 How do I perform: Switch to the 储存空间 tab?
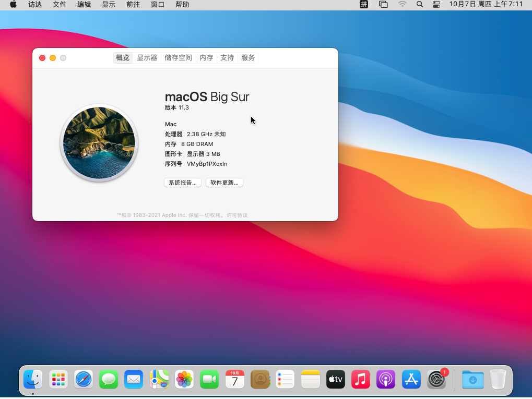tap(178, 57)
